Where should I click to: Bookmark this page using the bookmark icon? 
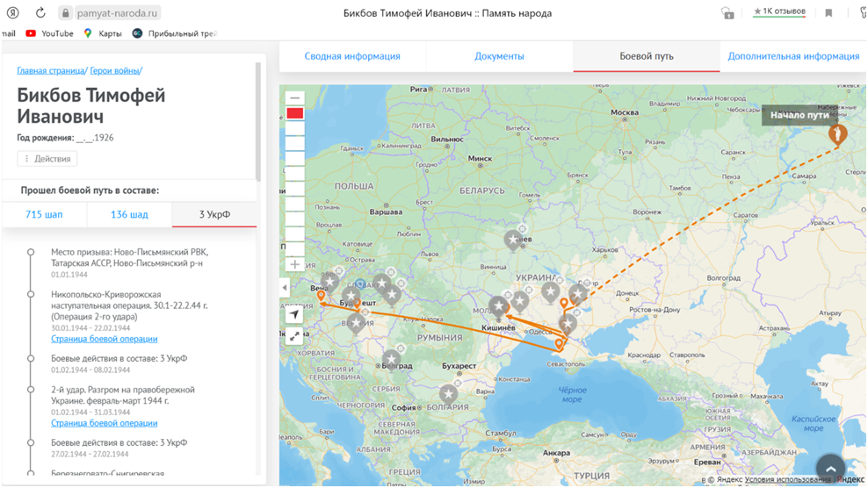pos(828,13)
